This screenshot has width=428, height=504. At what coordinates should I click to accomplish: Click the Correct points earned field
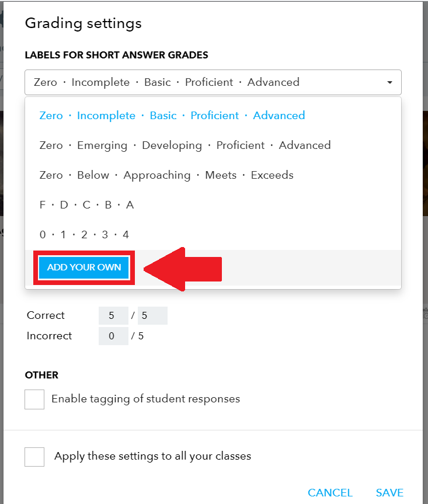click(x=113, y=315)
